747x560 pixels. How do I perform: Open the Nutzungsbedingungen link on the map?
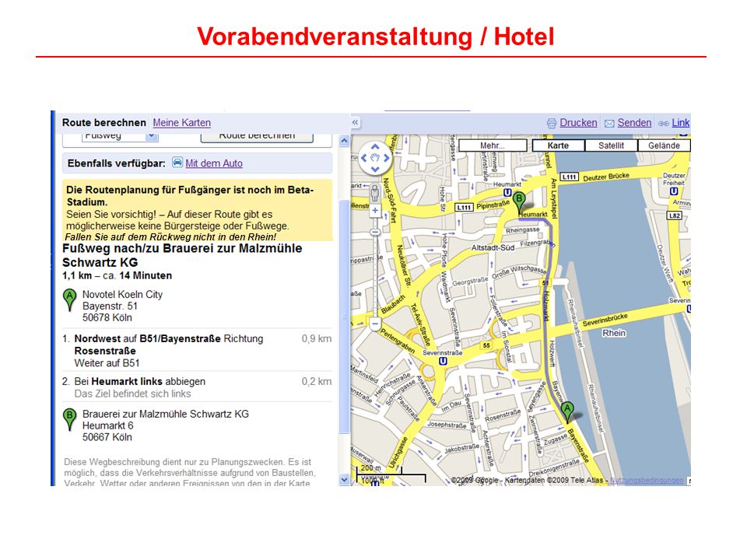[x=647, y=480]
